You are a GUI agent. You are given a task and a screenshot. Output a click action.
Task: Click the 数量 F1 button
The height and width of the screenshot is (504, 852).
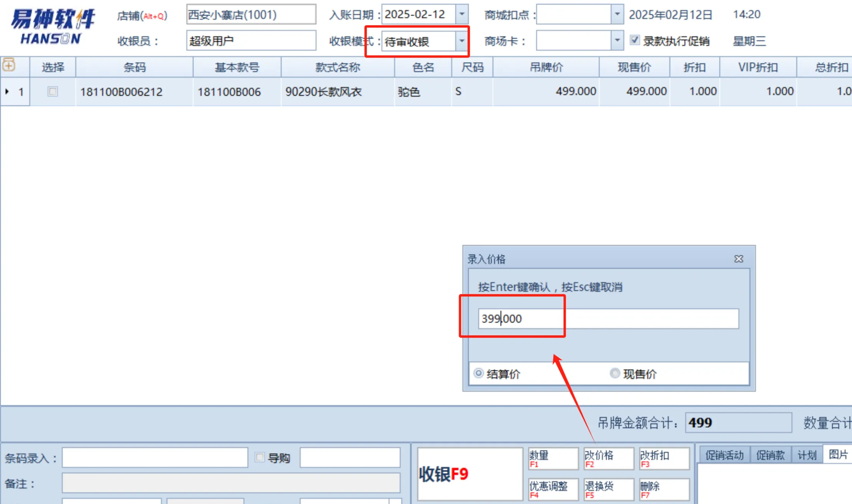pos(553,458)
